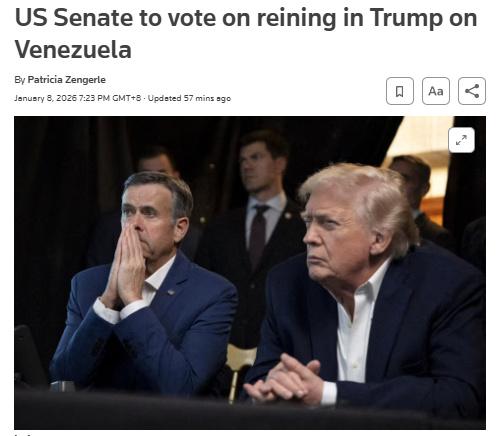This screenshot has width=502, height=436.
Task: Click the 'Updated 57 mins ago' text
Action: 189,98
